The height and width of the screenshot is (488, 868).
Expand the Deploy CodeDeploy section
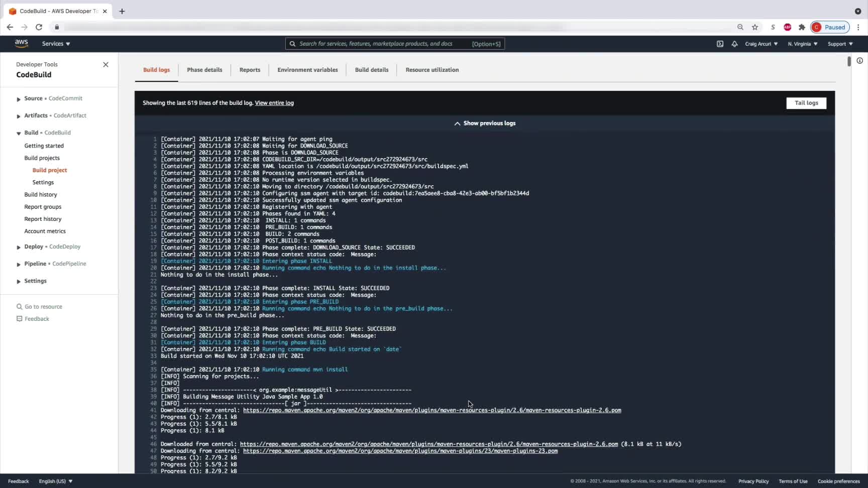(x=19, y=247)
